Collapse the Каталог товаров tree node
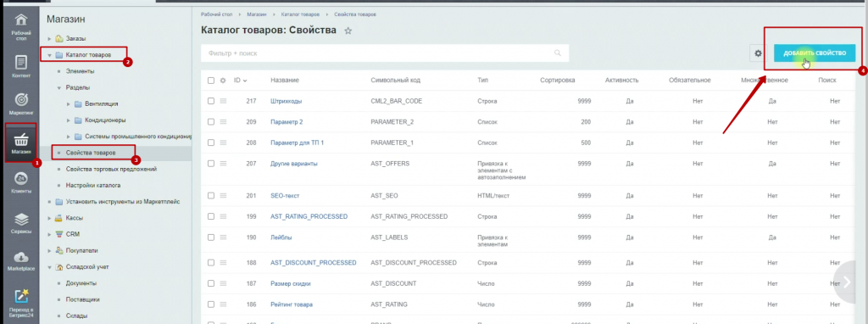 pos(49,55)
